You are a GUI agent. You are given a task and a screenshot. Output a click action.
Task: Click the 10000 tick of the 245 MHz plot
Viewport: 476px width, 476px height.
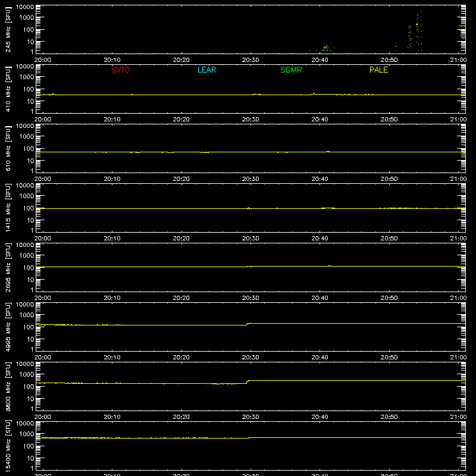[25, 7]
